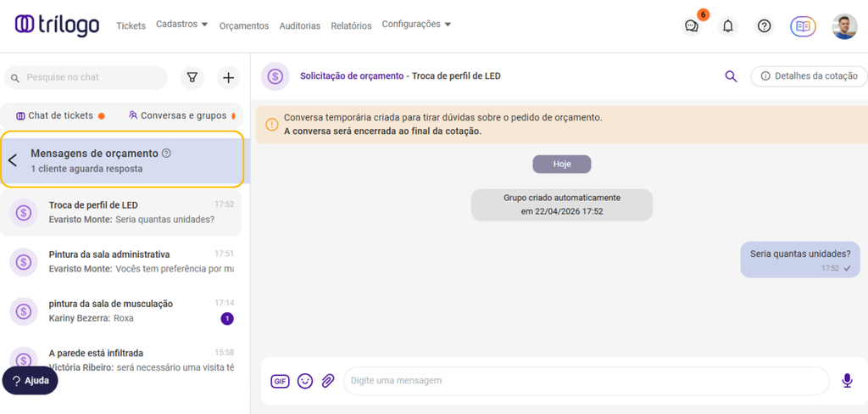This screenshot has height=414, width=868.
Task: Expand the Configurações dropdown menu
Action: point(416,25)
